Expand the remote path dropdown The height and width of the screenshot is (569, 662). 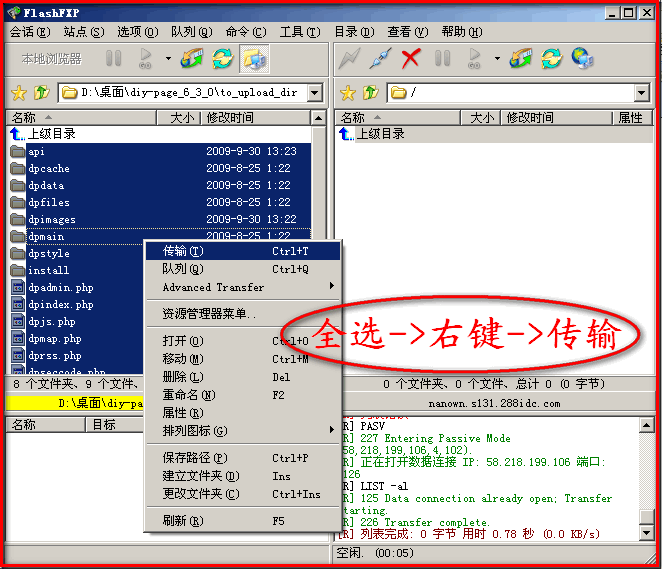pos(642,92)
